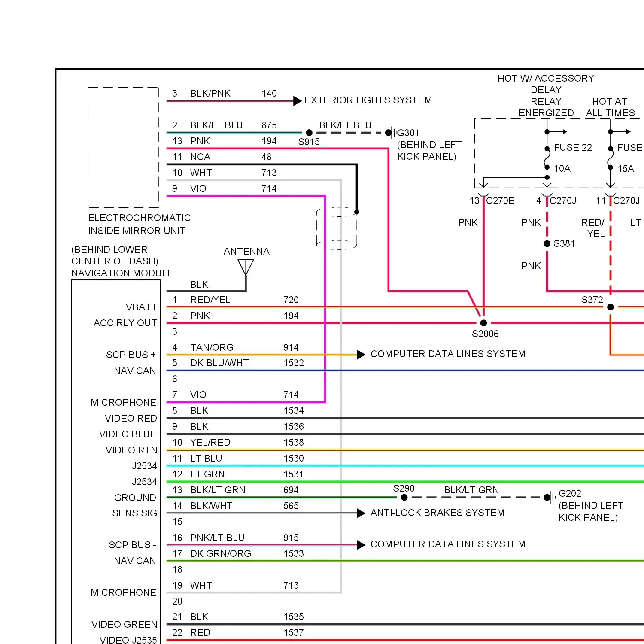Click COMPUTER DATA LINES SYSTEM next to TAN/ORG wire
Viewport: 644px width, 644px height.
(448, 354)
